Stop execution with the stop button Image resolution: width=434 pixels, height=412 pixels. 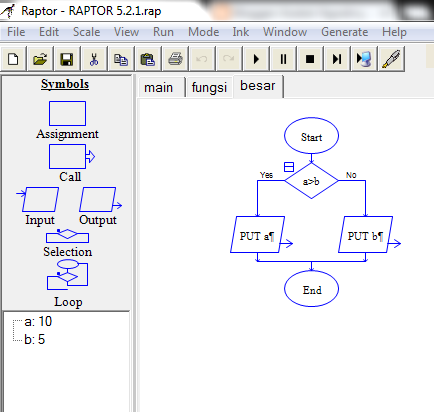pyautogui.click(x=310, y=59)
